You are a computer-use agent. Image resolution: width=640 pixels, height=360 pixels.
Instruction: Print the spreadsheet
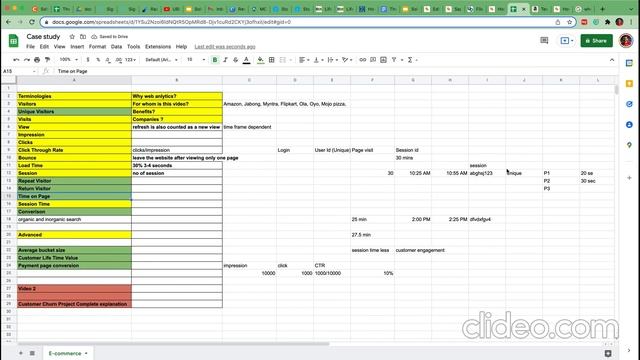click(x=37, y=60)
